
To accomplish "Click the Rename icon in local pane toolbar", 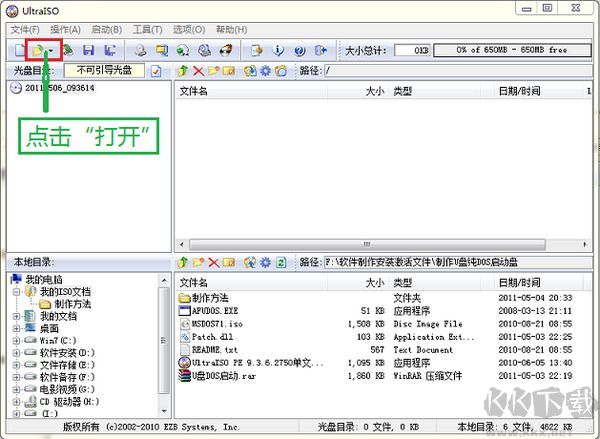I will point(229,262).
